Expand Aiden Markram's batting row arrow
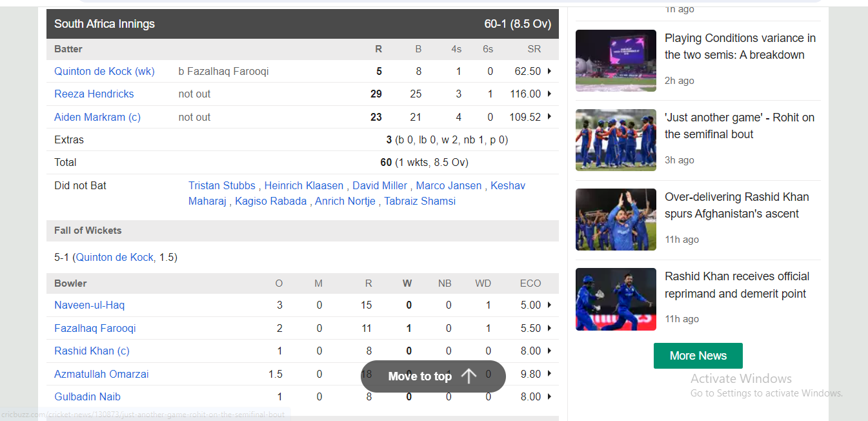This screenshot has height=421, width=868. pos(549,117)
